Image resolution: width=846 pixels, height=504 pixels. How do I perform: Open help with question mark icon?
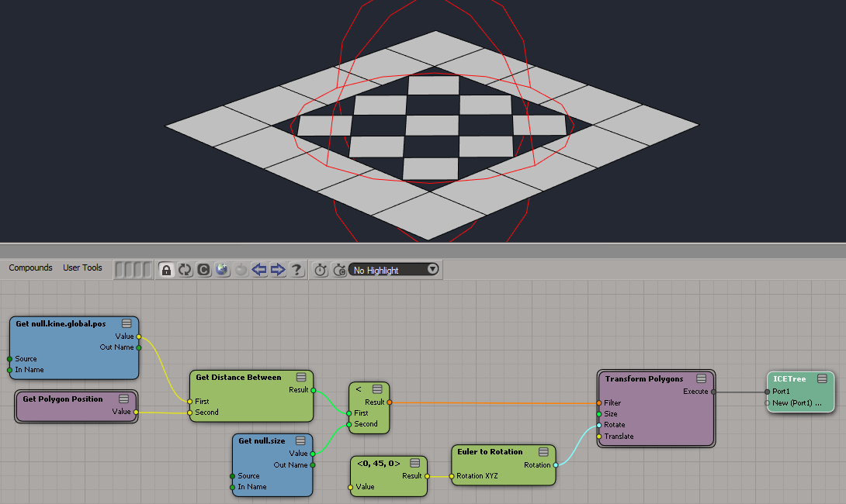pyautogui.click(x=296, y=270)
